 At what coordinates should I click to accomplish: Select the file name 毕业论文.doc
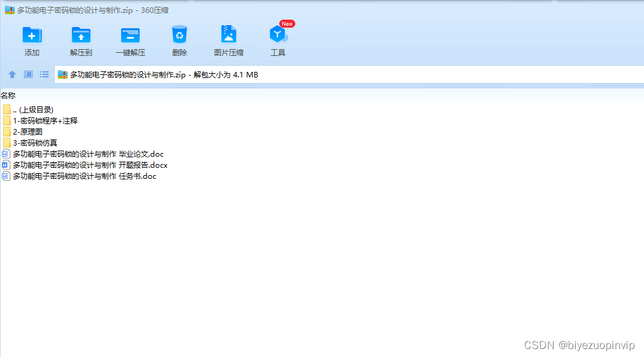point(89,154)
